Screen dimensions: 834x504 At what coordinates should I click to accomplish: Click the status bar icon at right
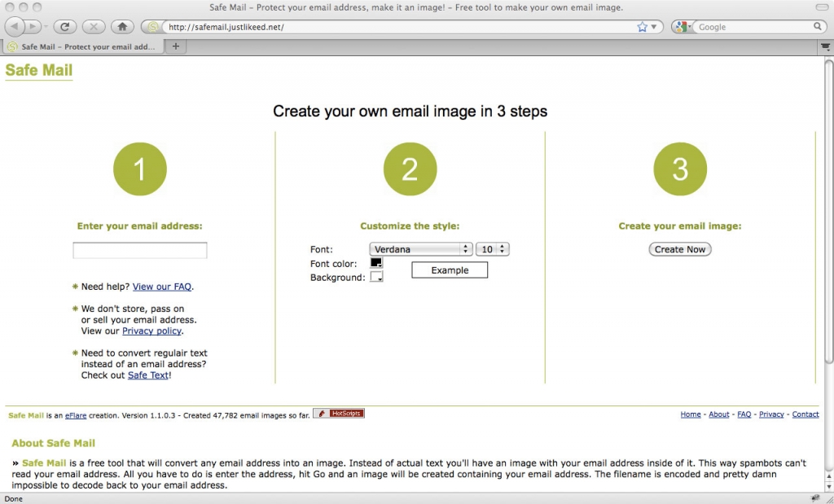815,498
